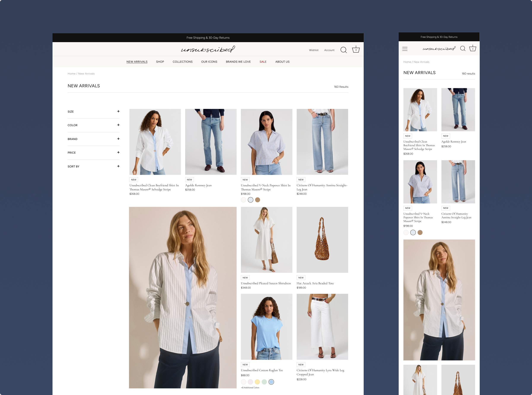Open the Hat Attack Aria Beaded Tote image

coord(322,240)
